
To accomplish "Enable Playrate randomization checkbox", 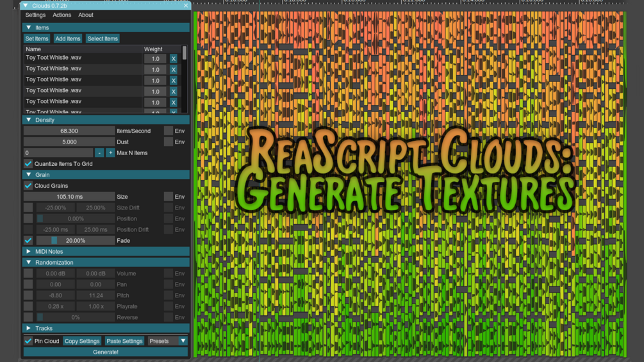I will pyautogui.click(x=28, y=306).
